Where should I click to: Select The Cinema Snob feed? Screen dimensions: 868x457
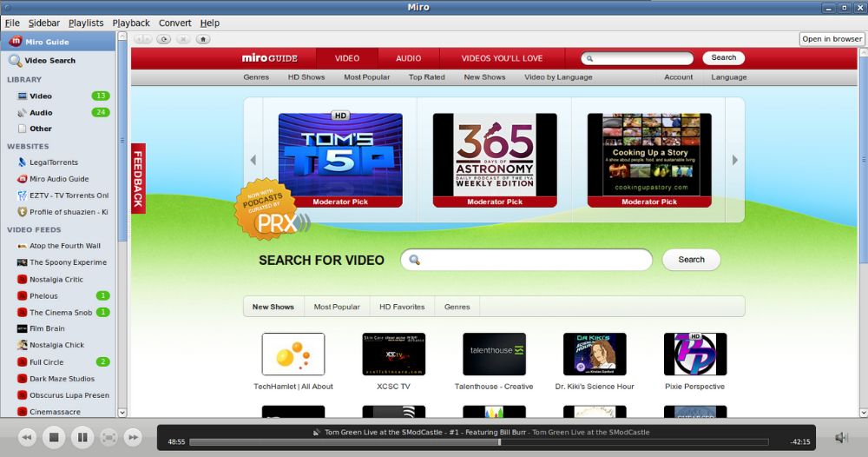pos(57,313)
